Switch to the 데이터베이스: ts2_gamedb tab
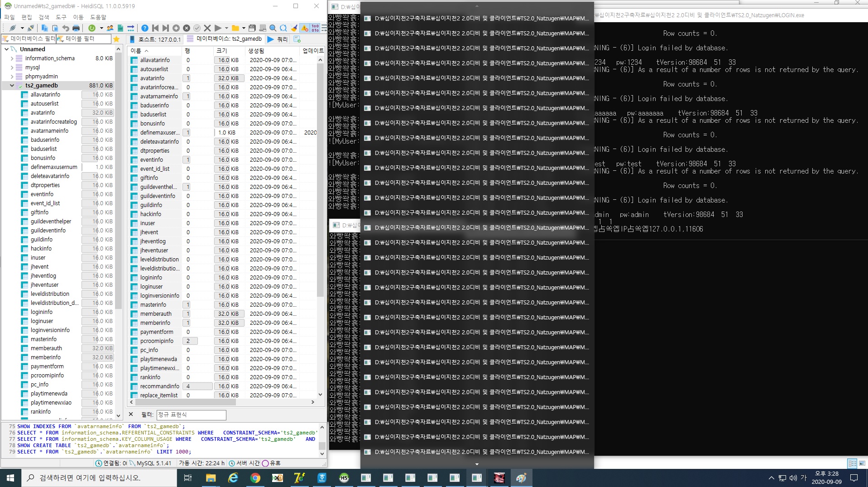Screen dimensions: 868x487 point(225,39)
